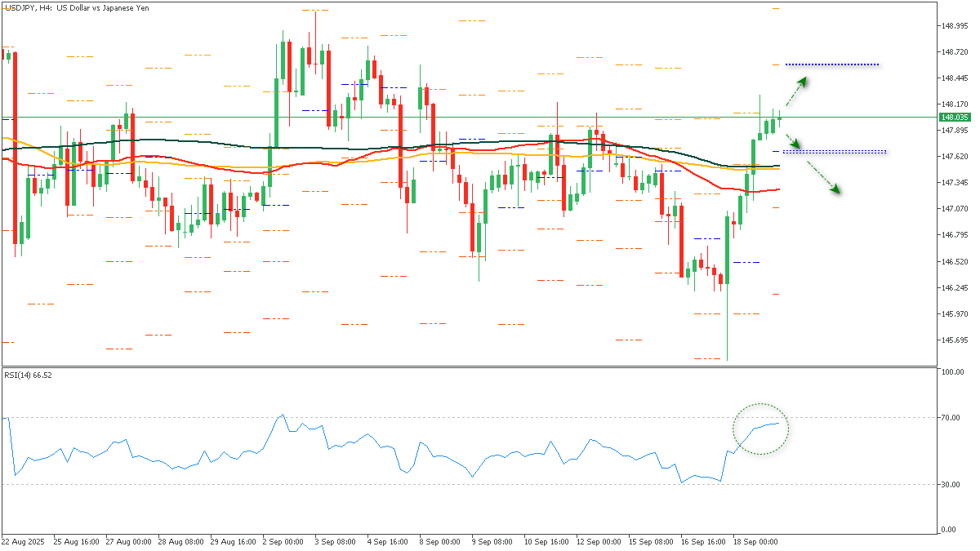This screenshot has height=551, width=980.
Task: Select the 148.995 price axis label
Action: [954, 26]
